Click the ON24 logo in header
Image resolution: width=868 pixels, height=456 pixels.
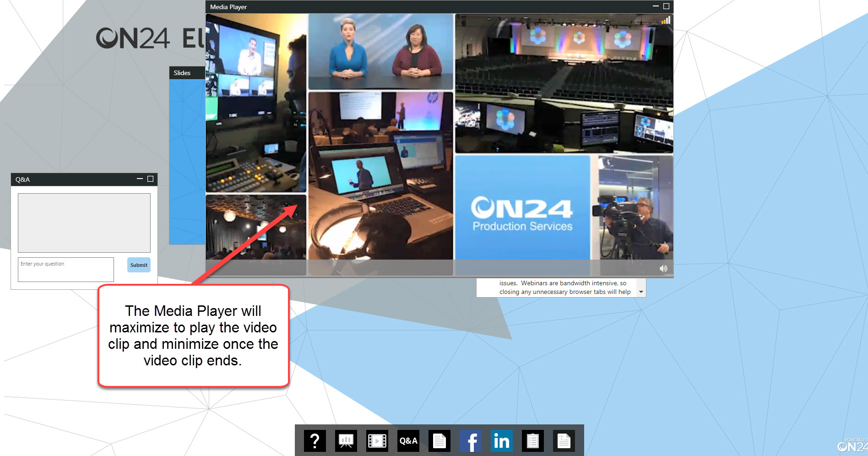[133, 38]
